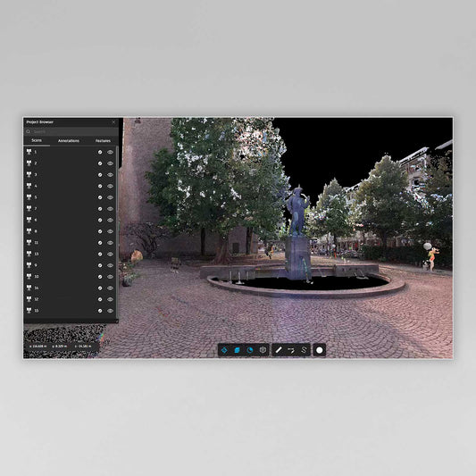The width and height of the screenshot is (476, 476).
Task: Click the scanner icon of scan 15
Action: coord(29,310)
